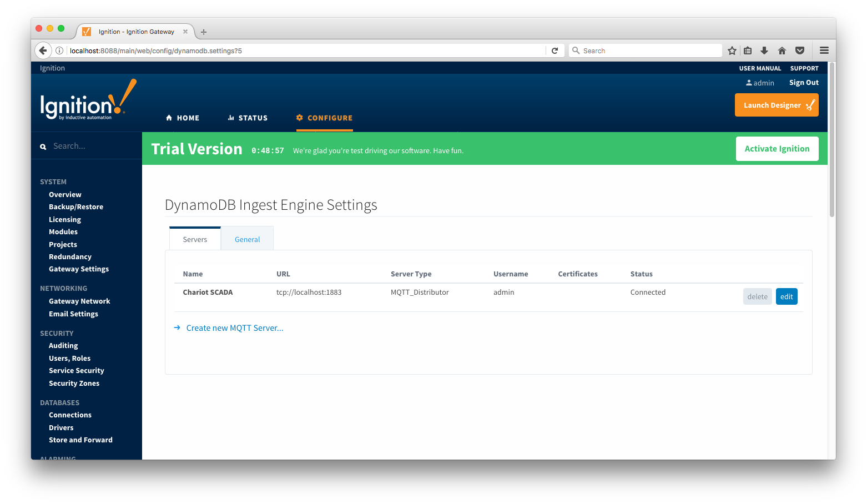Click the browser back arrow button
This screenshot has height=504, width=867.
pyautogui.click(x=43, y=51)
